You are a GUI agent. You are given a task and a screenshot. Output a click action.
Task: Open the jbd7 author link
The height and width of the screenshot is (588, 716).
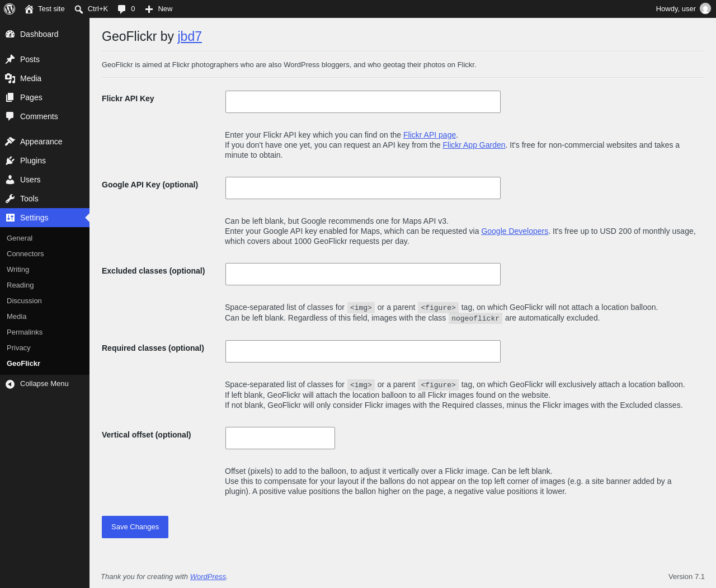coord(190,36)
